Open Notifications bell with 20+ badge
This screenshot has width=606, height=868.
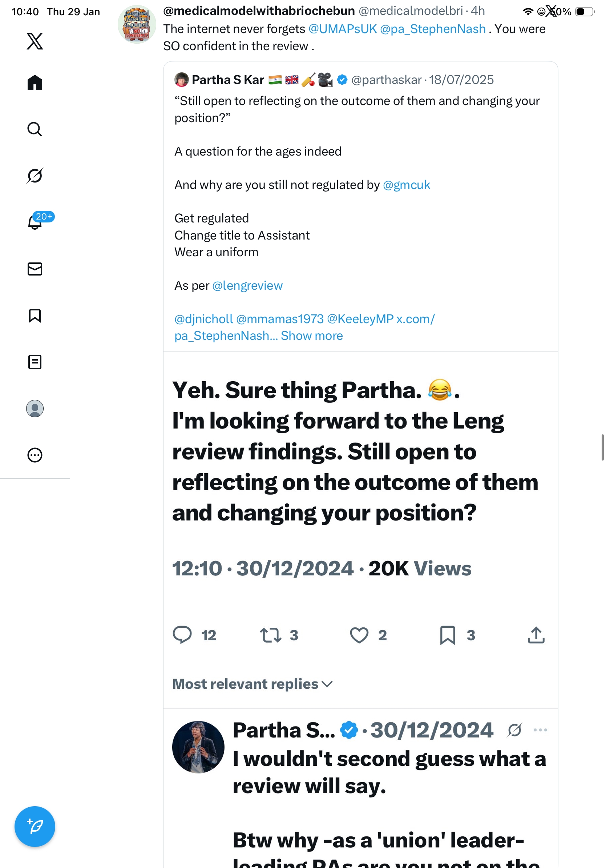pos(35,222)
